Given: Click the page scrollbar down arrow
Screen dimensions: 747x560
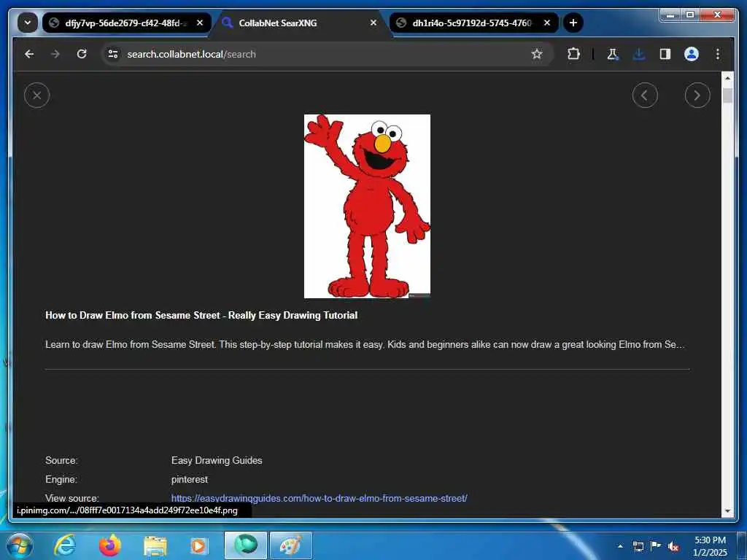Looking at the screenshot, I should tap(727, 511).
